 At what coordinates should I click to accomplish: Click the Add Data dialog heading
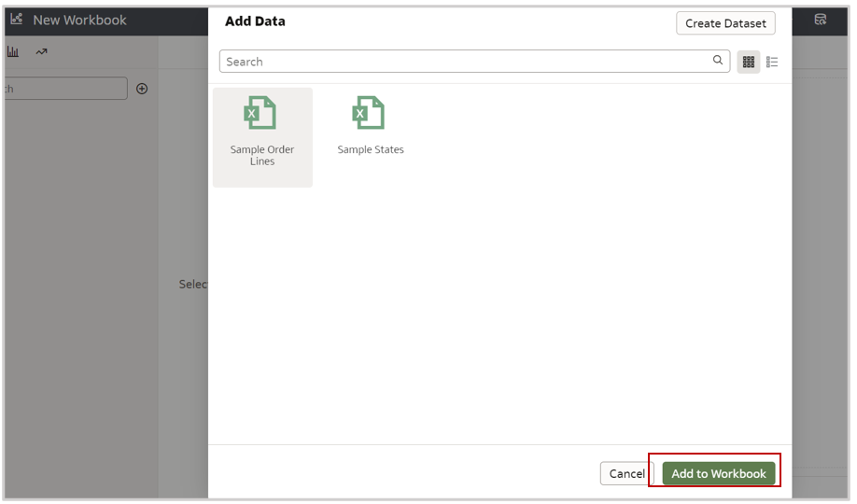[255, 21]
